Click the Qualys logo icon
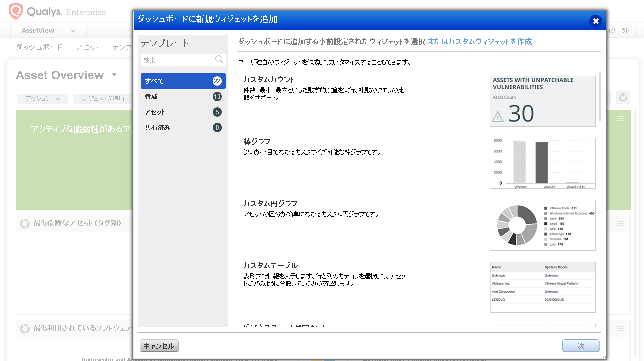The height and width of the screenshot is (361, 644). pyautogui.click(x=16, y=11)
